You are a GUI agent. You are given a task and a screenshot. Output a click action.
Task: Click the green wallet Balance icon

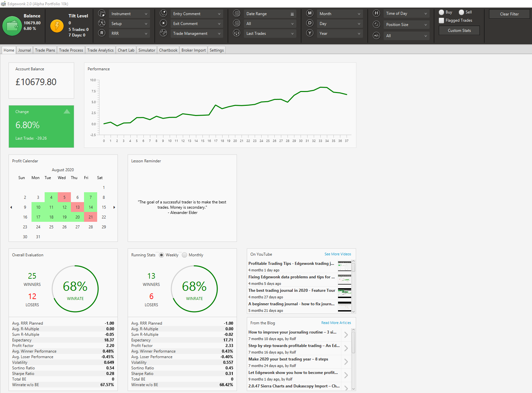[12, 26]
